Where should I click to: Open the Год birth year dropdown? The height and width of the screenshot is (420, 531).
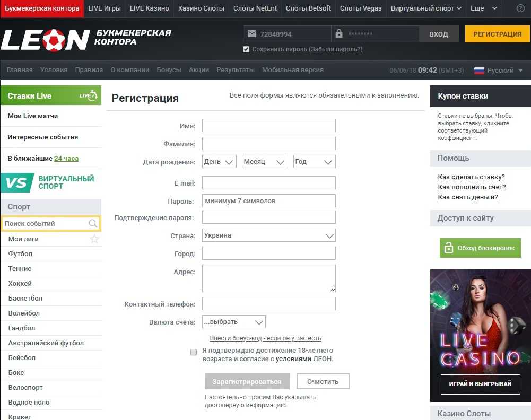314,162
